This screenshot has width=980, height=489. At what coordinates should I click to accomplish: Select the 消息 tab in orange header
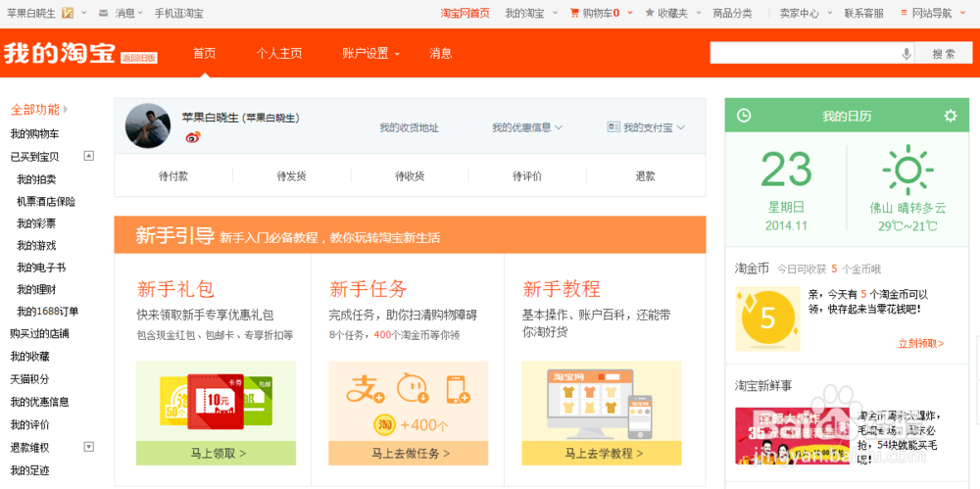[x=441, y=54]
